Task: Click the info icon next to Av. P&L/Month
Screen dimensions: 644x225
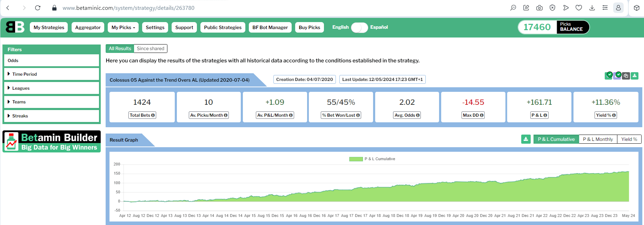Action: tap(291, 115)
